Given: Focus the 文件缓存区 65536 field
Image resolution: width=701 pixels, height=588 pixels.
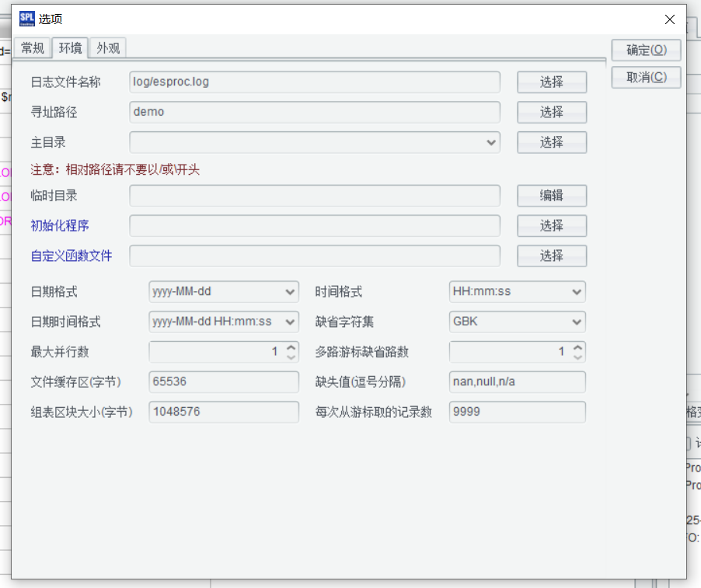Looking at the screenshot, I should pos(224,382).
